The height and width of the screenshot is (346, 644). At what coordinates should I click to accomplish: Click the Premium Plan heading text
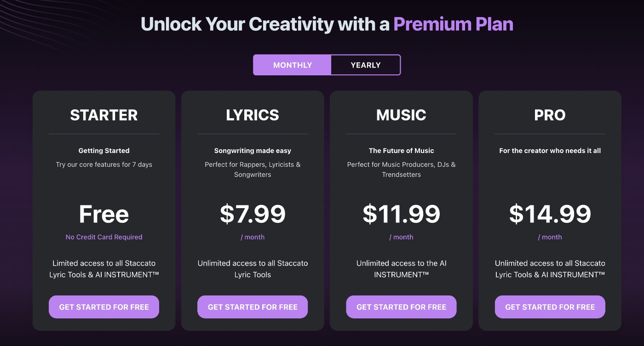pos(453,23)
